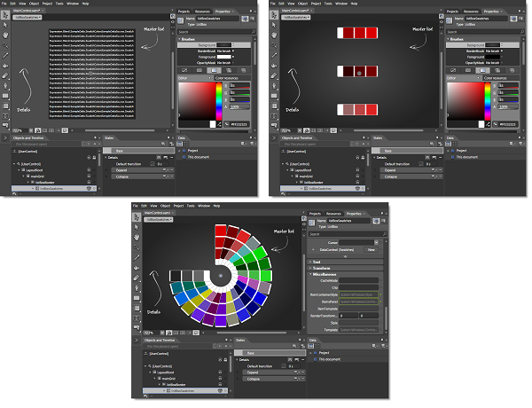532x408 pixels.
Task: Select the Expand state in top-left window
Action: (143, 170)
